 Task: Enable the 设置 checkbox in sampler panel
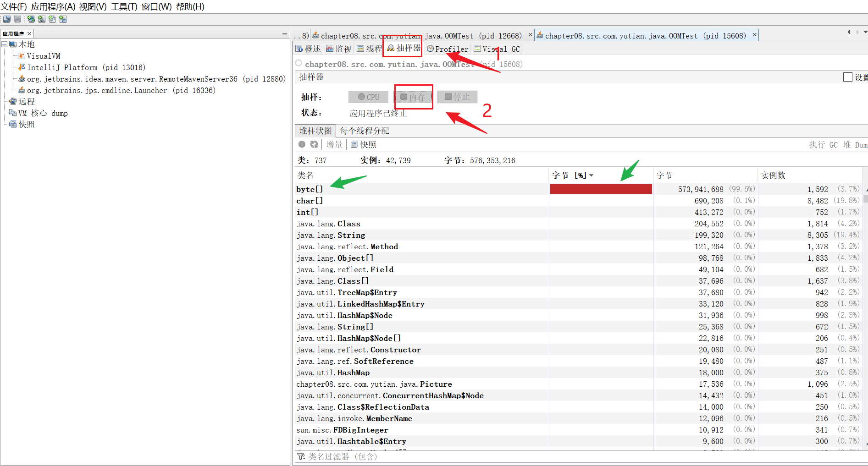(847, 77)
